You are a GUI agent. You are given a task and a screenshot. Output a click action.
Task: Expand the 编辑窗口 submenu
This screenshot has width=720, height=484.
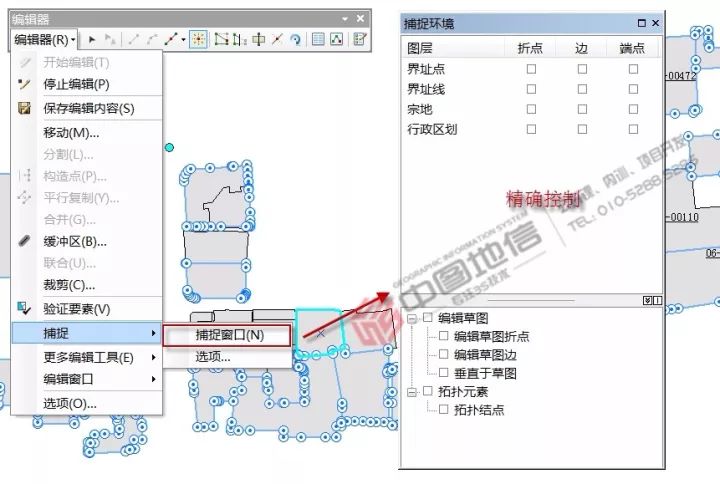(87, 379)
